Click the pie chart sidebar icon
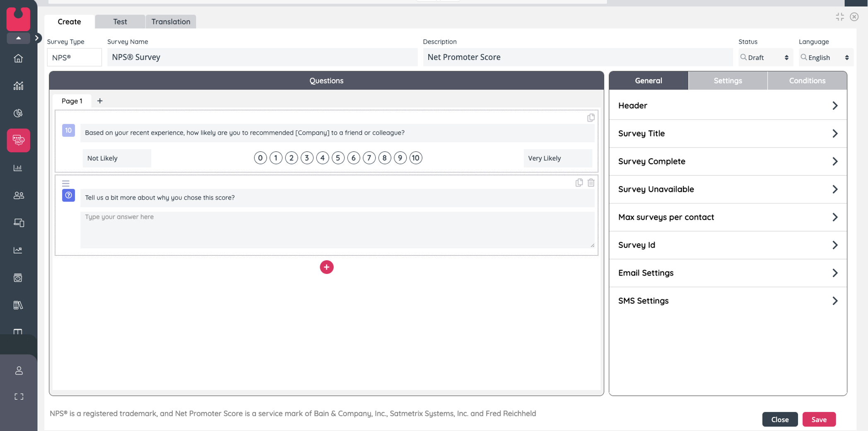Viewport: 868px width, 431px height. point(18,113)
